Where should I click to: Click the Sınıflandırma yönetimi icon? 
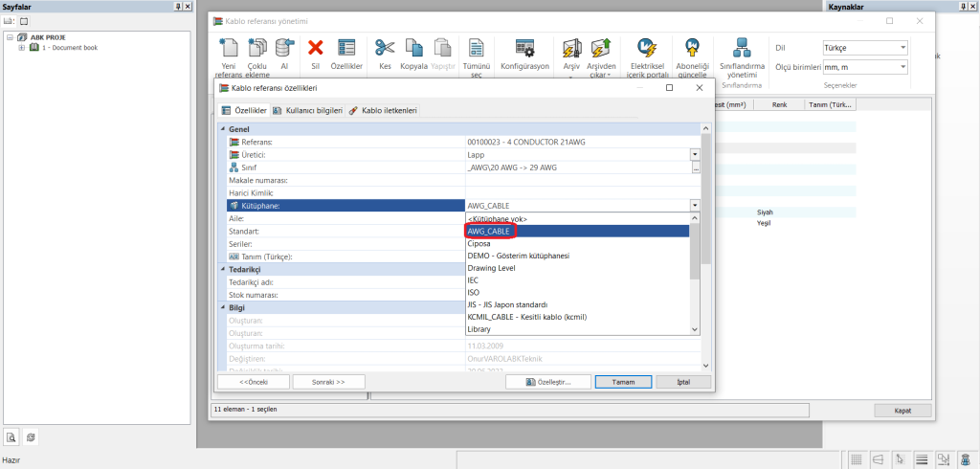742,48
